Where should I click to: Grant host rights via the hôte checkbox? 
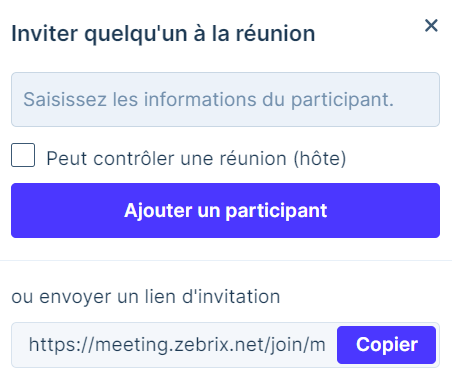coord(23,155)
